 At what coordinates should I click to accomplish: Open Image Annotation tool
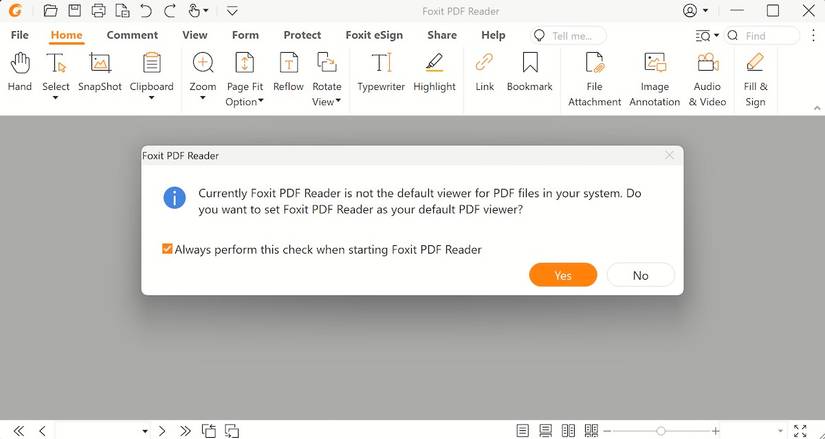point(655,79)
